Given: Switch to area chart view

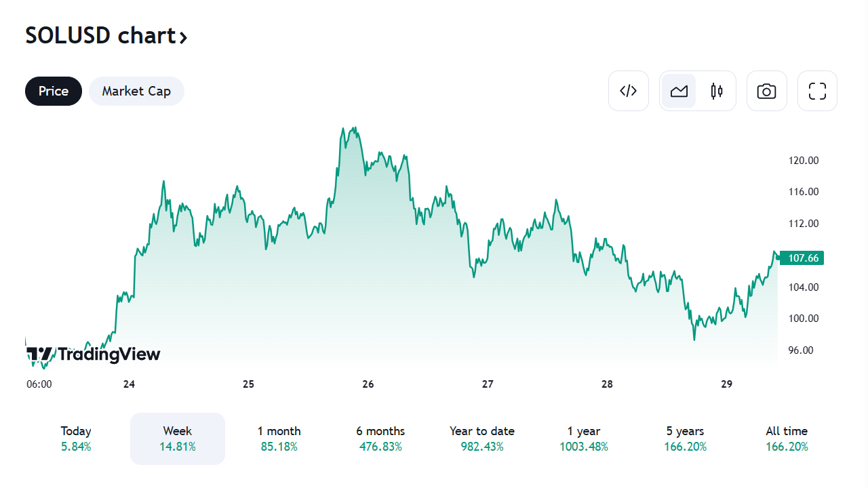Looking at the screenshot, I should coord(679,91).
